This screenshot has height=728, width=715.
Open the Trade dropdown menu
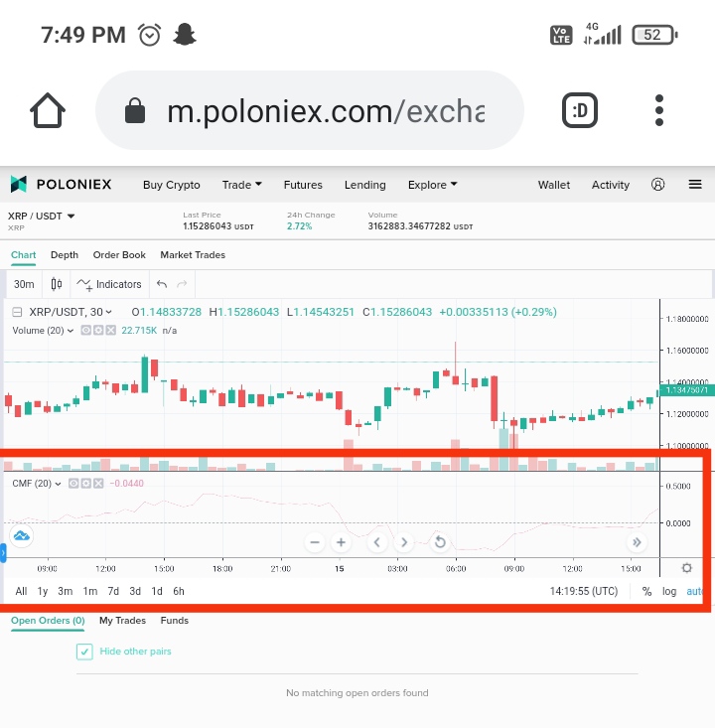click(242, 185)
